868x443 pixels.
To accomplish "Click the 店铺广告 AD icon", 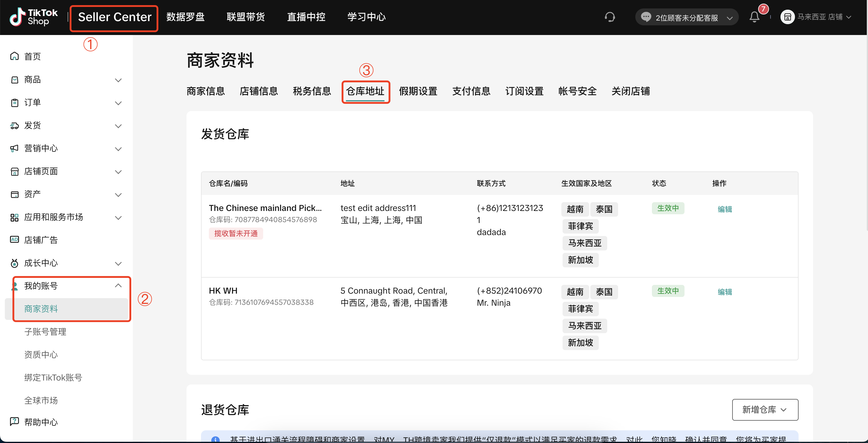I will [x=14, y=240].
